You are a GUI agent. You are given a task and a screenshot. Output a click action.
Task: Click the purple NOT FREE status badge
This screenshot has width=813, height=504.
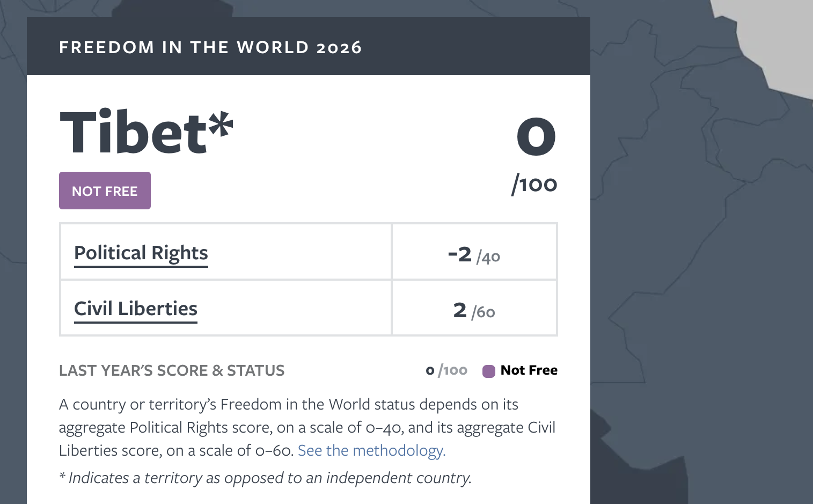105,191
